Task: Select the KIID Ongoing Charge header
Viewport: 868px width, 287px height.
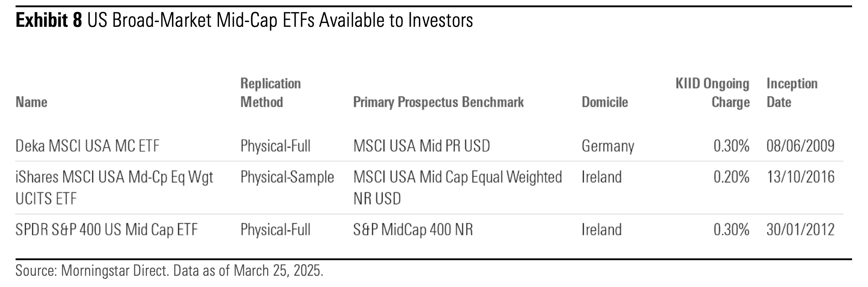Action: 712,93
